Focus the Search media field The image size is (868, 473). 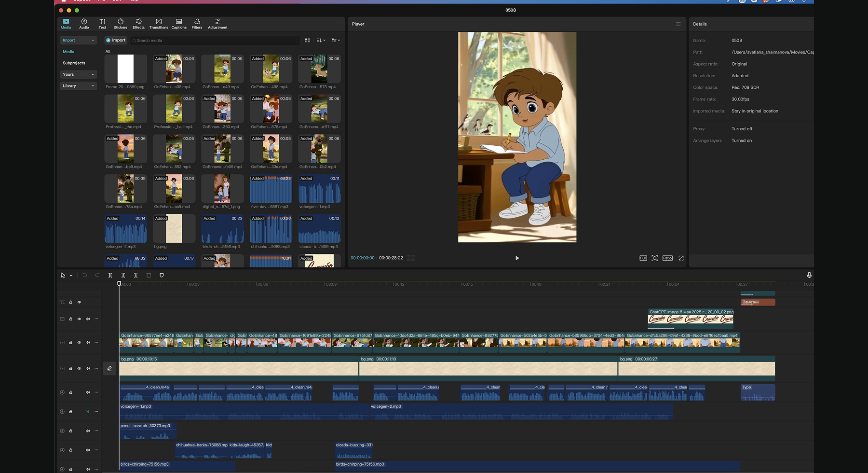215,41
